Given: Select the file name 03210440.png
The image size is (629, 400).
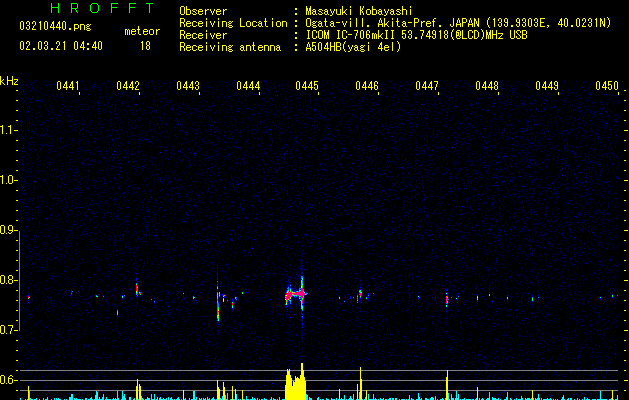Looking at the screenshot, I should [x=55, y=26].
